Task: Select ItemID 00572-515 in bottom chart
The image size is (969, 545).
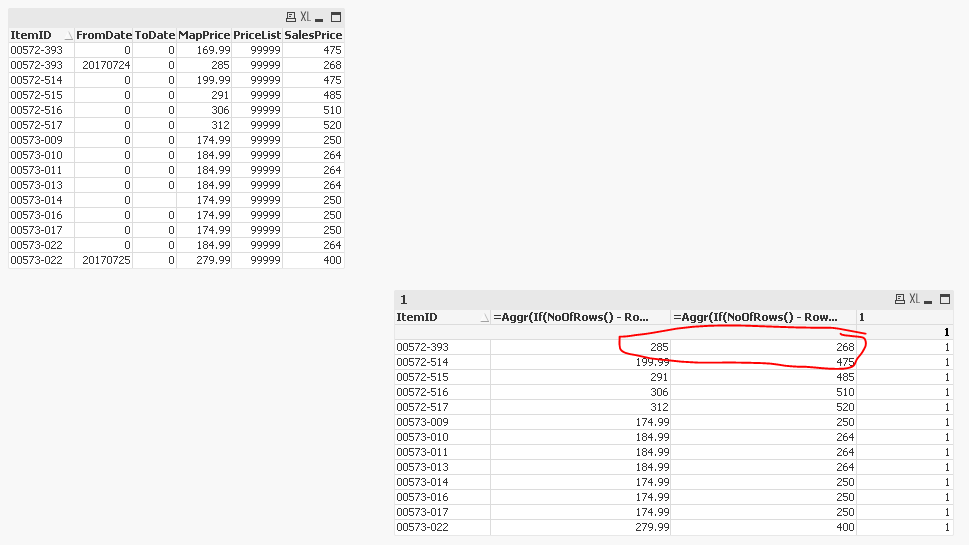Action: coord(442,377)
